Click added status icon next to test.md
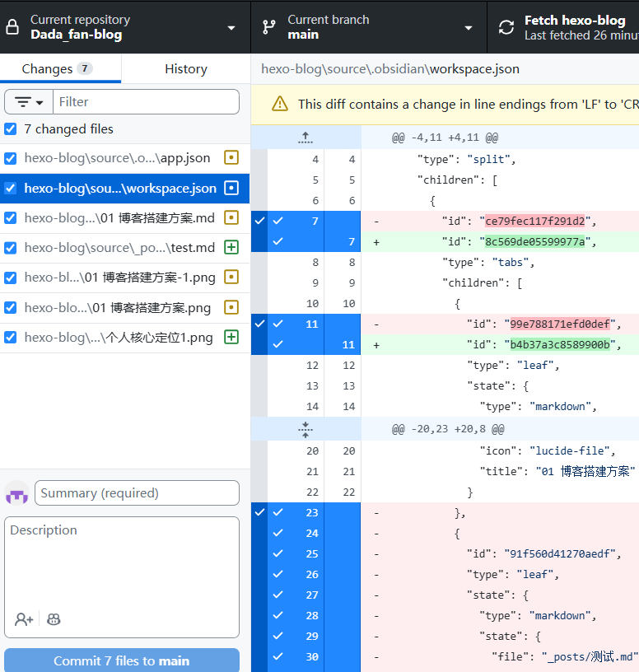Screen dimensions: 639x672 231,247
